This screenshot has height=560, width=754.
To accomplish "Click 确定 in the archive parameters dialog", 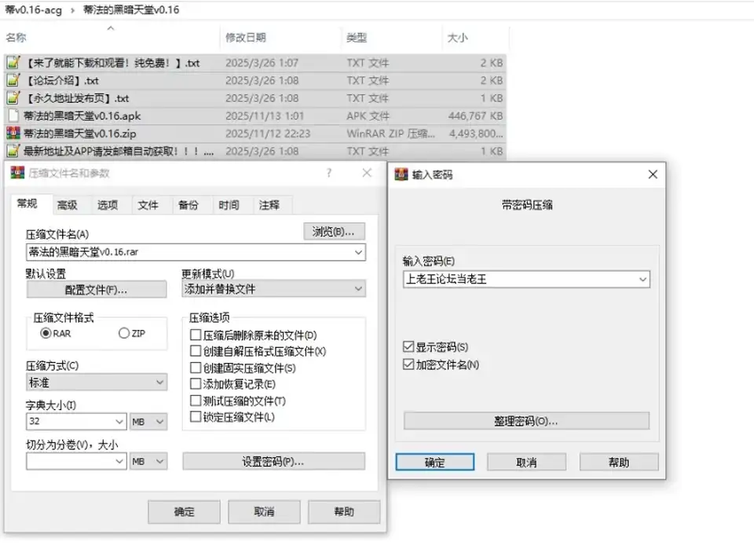I will click(x=184, y=512).
